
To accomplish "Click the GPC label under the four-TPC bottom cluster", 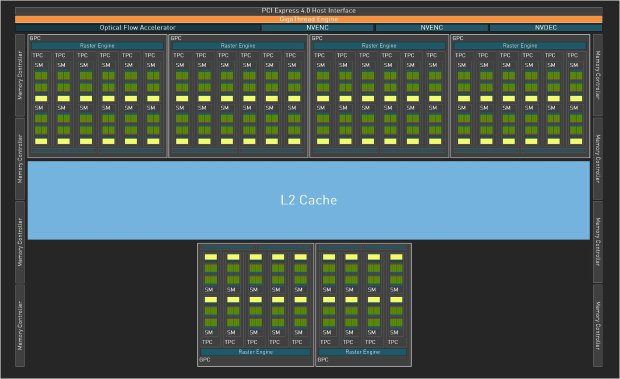I will (x=323, y=360).
